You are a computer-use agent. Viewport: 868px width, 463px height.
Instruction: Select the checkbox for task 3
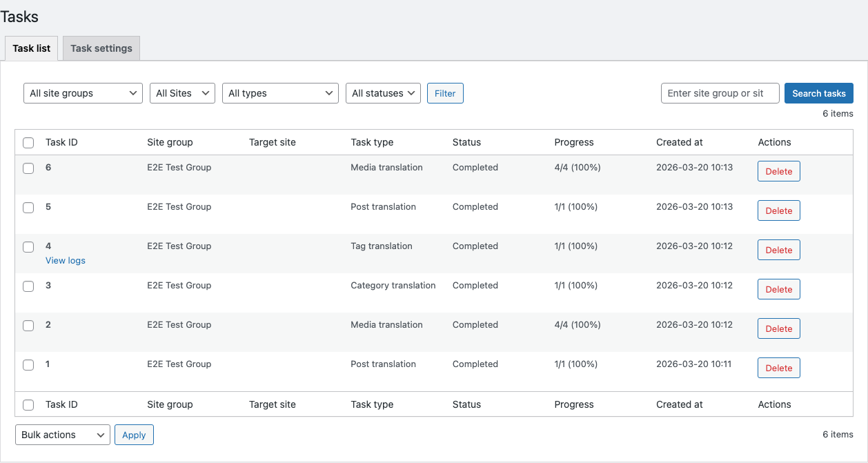28,286
